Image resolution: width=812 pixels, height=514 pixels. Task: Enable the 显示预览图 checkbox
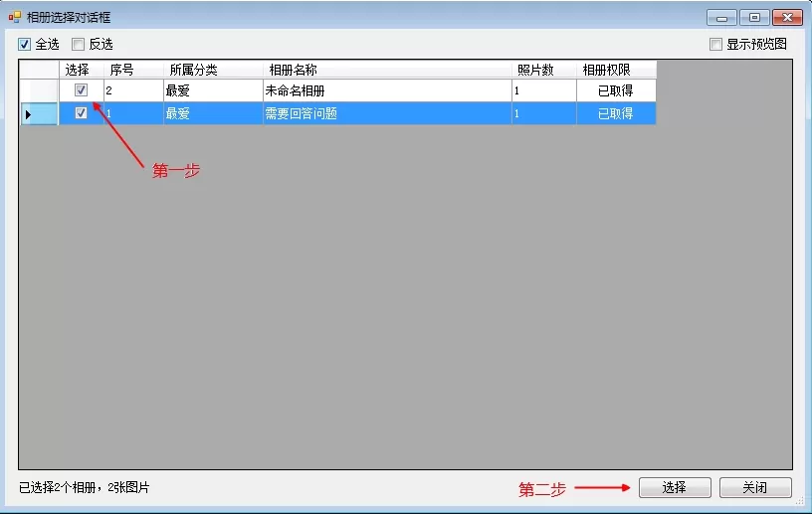(x=715, y=44)
